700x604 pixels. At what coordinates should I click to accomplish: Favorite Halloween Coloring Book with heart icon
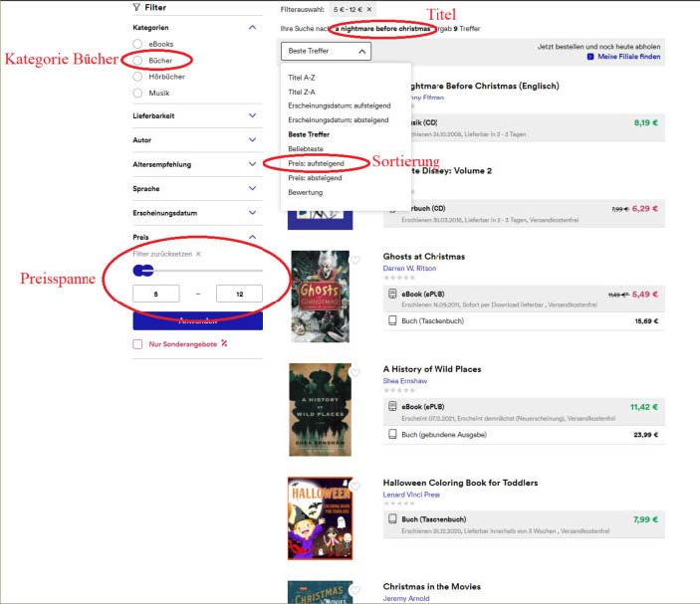click(x=355, y=486)
